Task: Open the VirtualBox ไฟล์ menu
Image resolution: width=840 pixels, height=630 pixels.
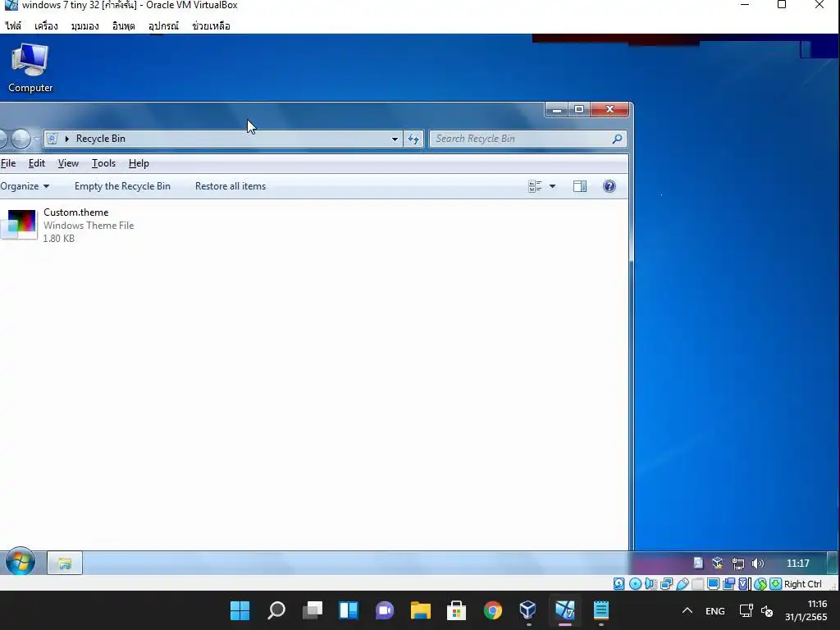Action: pyautogui.click(x=13, y=25)
